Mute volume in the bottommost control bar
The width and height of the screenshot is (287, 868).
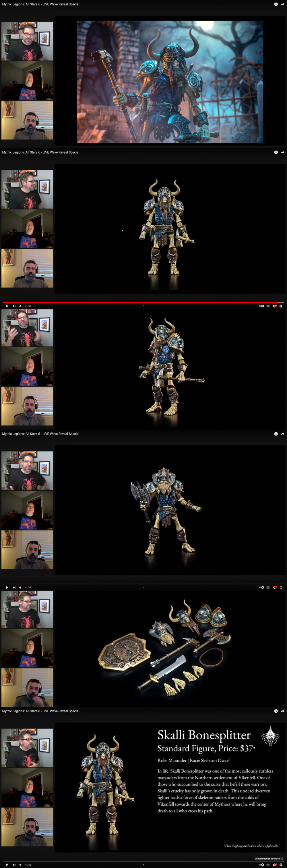20,865
